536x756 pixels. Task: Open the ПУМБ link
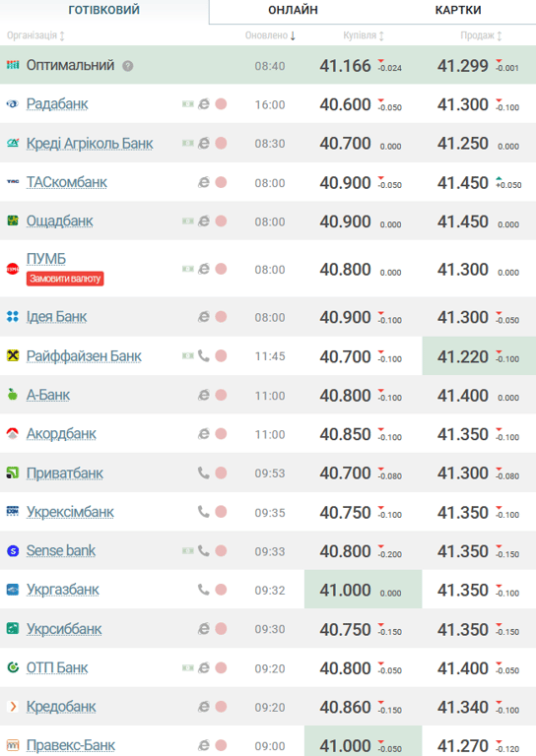click(46, 259)
